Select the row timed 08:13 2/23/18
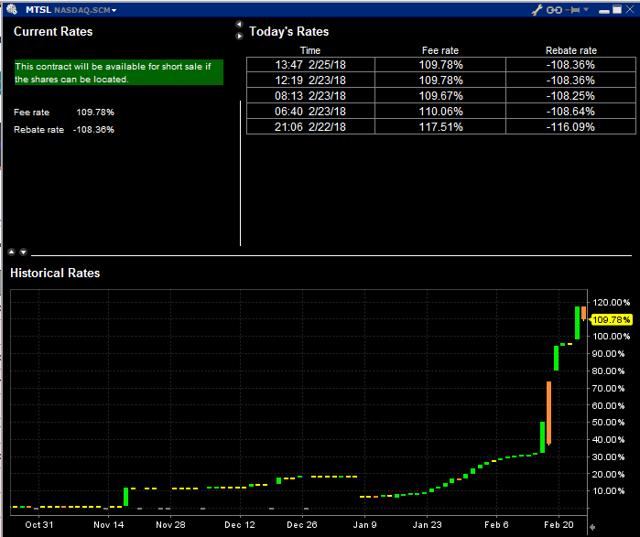 441,96
